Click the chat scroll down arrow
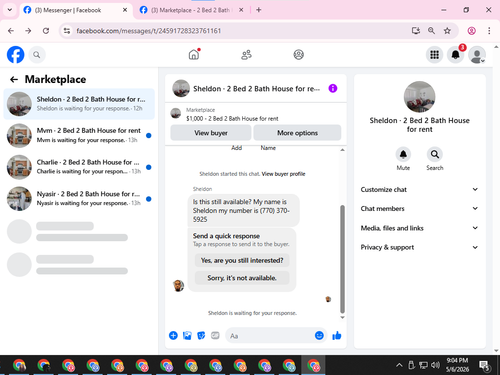 tap(342, 317)
